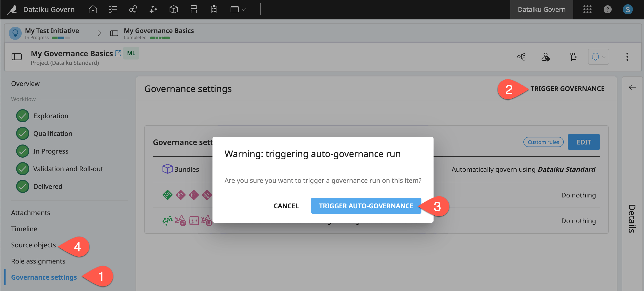Open the sparkle Gen AI registry icon
This screenshot has height=291, width=644.
[x=153, y=10]
